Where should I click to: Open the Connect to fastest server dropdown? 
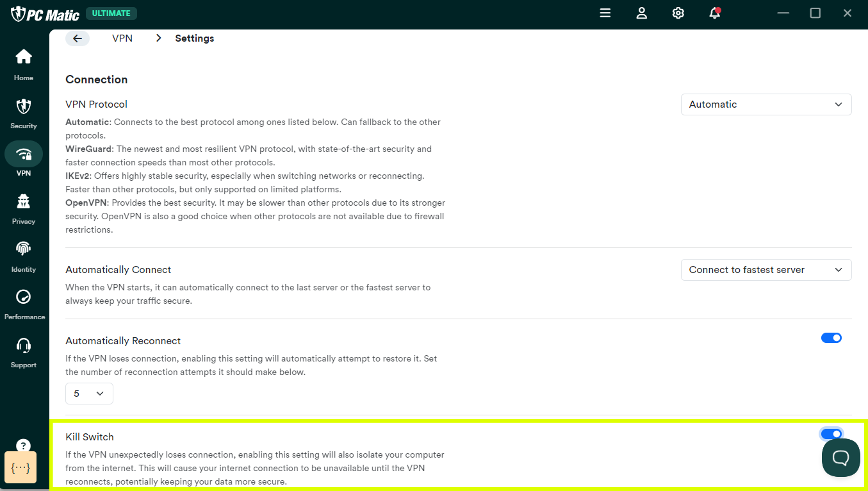point(766,270)
